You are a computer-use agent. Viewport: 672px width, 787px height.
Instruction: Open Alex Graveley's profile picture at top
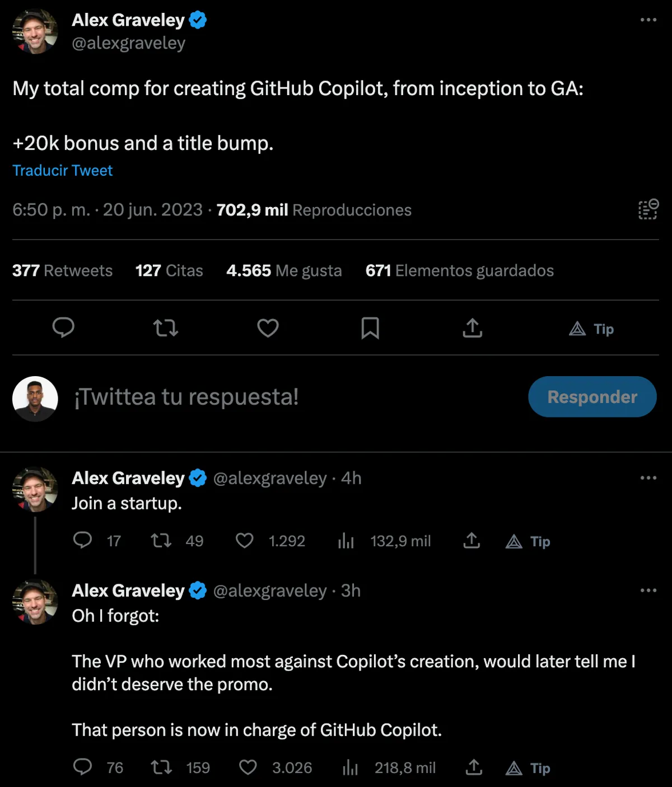tap(35, 31)
